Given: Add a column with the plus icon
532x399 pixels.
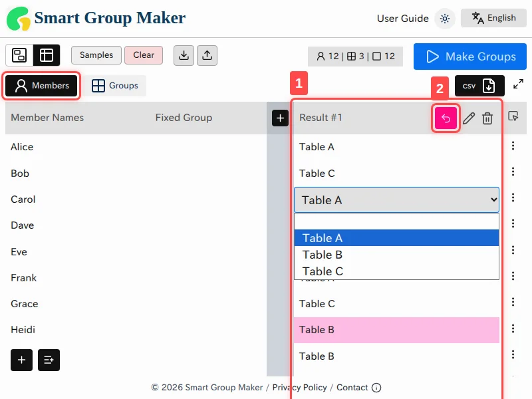Looking at the screenshot, I should pyautogui.click(x=280, y=118).
